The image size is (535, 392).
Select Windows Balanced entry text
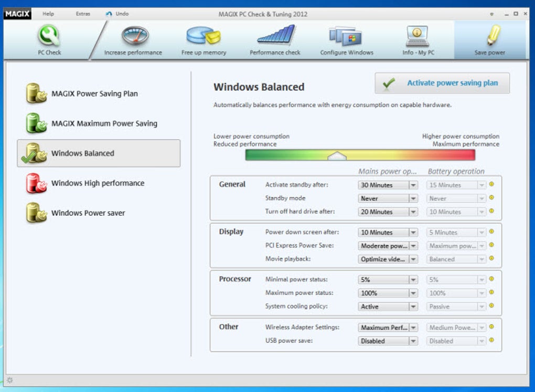[82, 153]
